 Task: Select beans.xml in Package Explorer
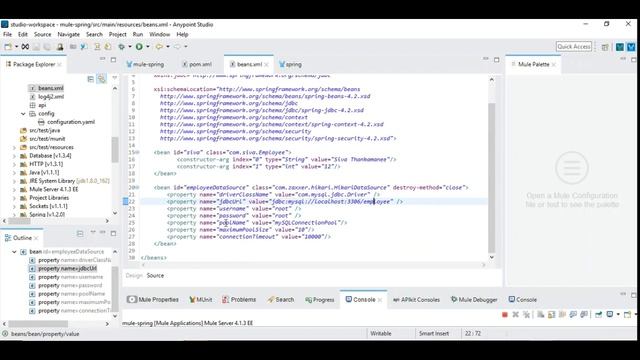pos(46,88)
